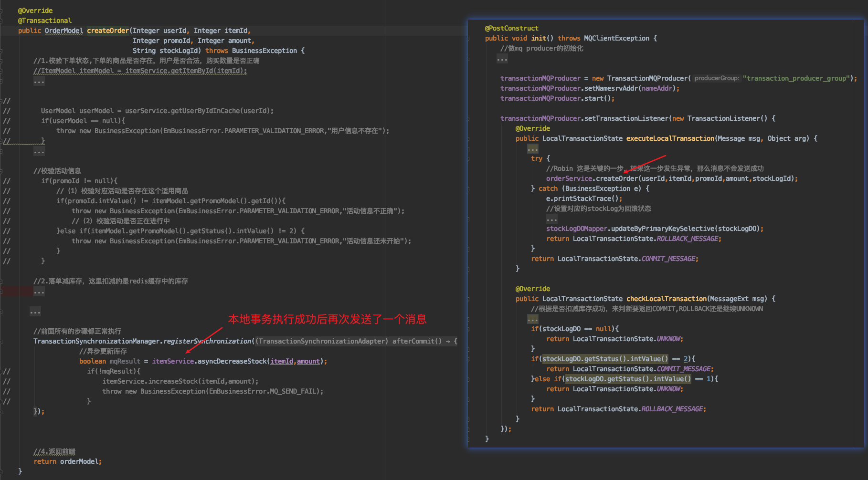Select the @Transactional annotation
868x480 pixels.
tap(45, 21)
